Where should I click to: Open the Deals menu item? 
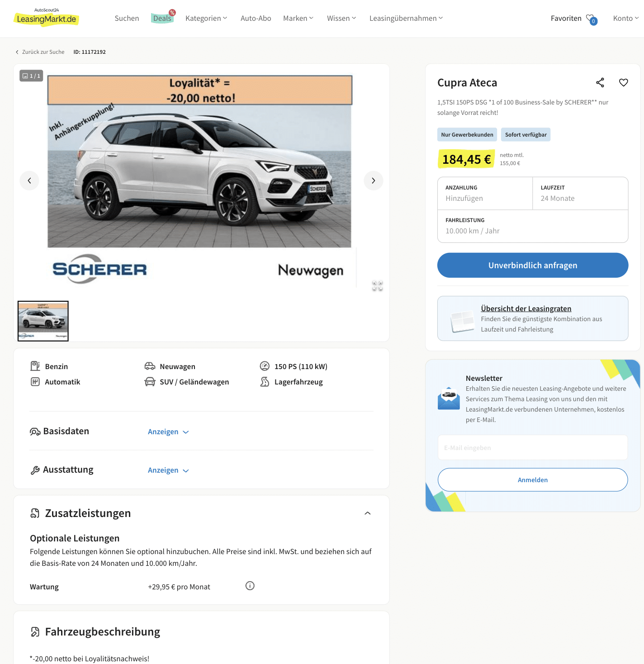pyautogui.click(x=162, y=18)
